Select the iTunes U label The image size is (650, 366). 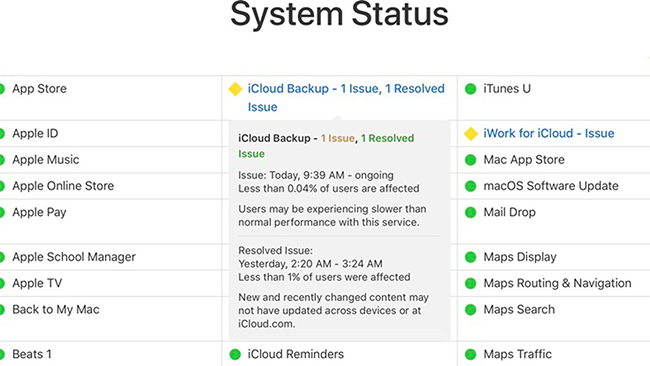coord(507,89)
